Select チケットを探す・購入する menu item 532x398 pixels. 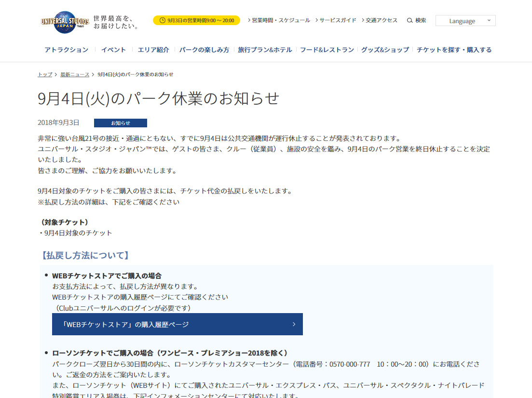coord(454,50)
